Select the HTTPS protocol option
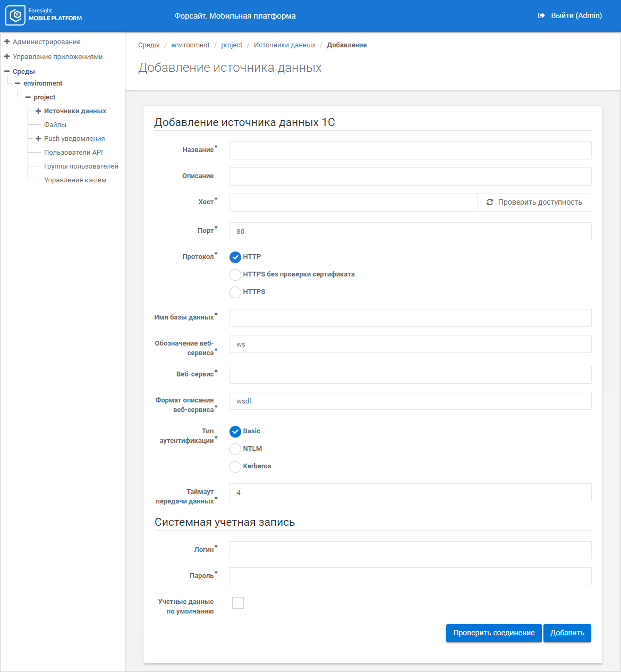621x672 pixels. pos(235,292)
